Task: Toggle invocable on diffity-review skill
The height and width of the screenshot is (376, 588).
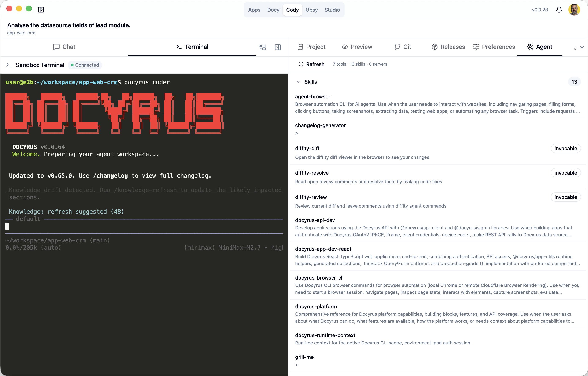Action: tap(566, 197)
